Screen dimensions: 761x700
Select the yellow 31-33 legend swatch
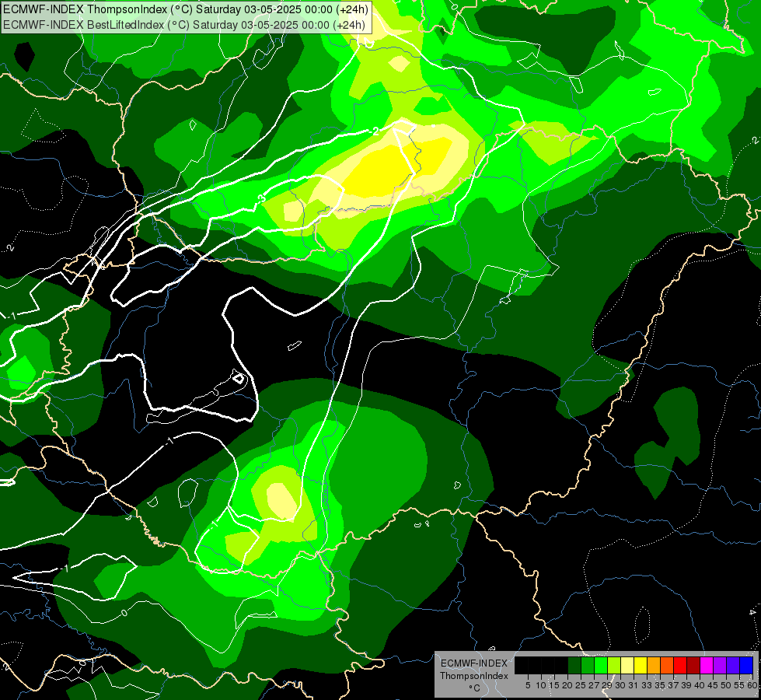[x=641, y=665]
